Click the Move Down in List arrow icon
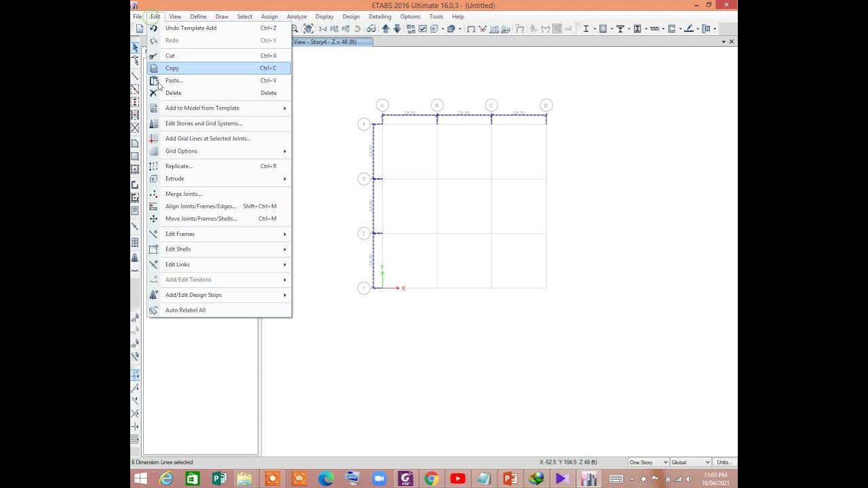The image size is (868, 488). click(x=397, y=28)
